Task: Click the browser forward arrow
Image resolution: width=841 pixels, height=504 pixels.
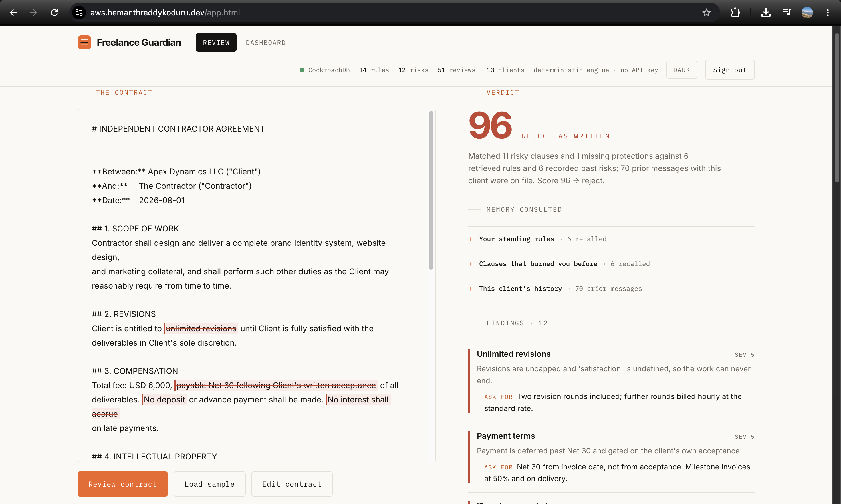Action: click(x=34, y=13)
